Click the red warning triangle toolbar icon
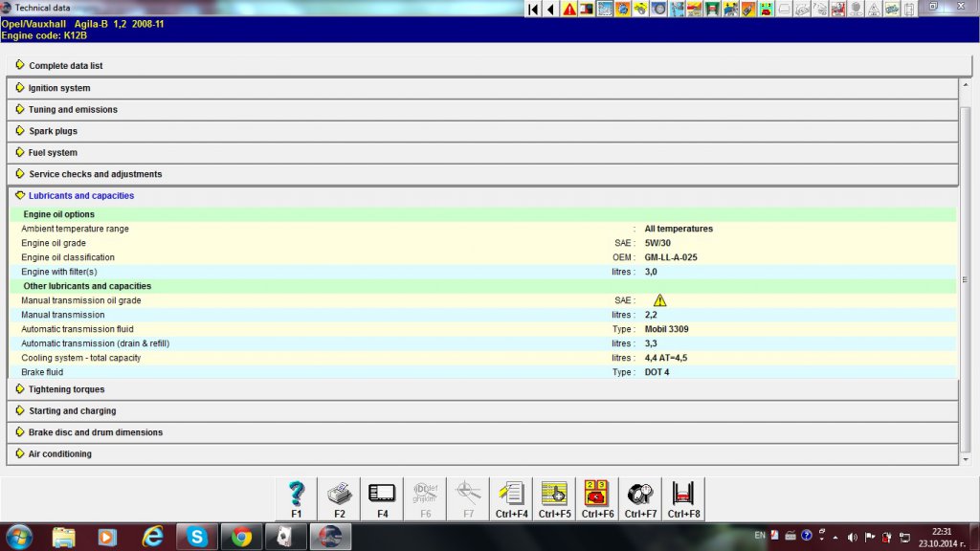The width and height of the screenshot is (980, 551). point(569,9)
